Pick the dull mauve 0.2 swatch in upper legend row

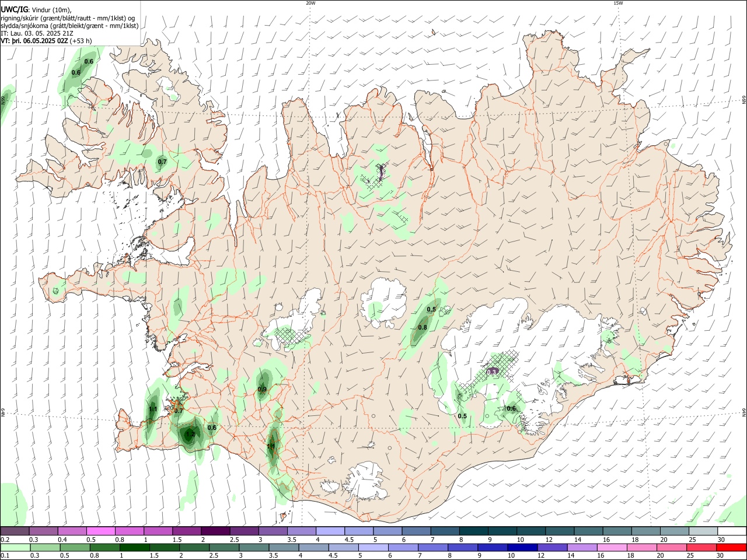pos(15,531)
